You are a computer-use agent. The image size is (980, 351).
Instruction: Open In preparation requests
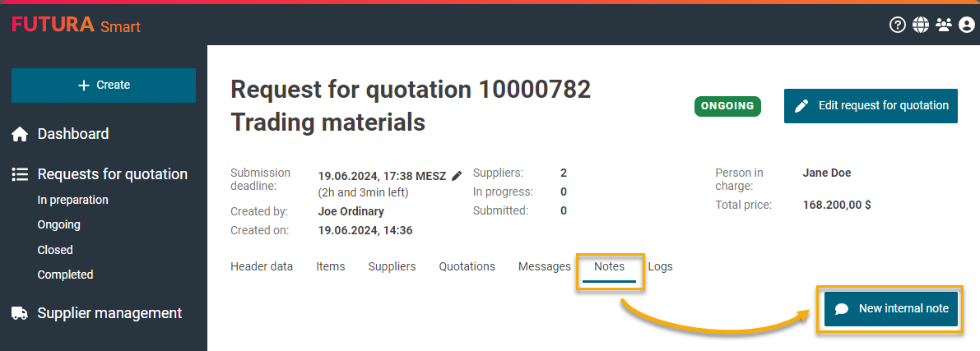point(72,200)
